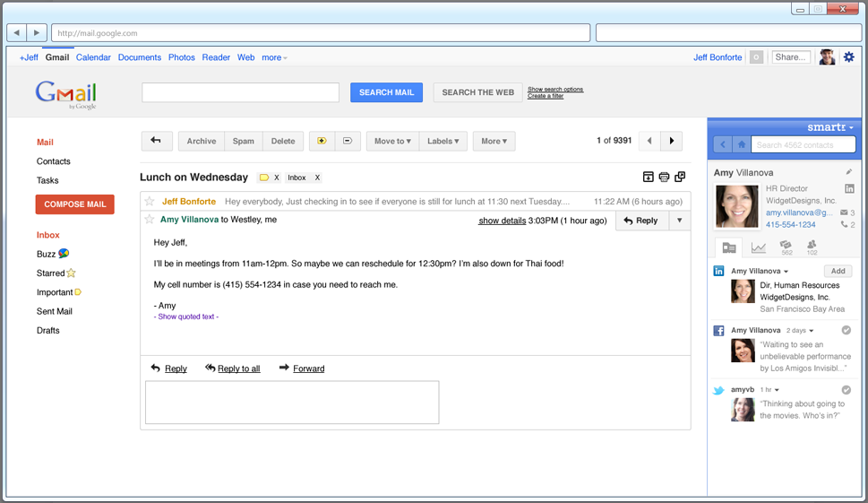Click the Archive button
The image size is (868, 503).
(x=202, y=141)
